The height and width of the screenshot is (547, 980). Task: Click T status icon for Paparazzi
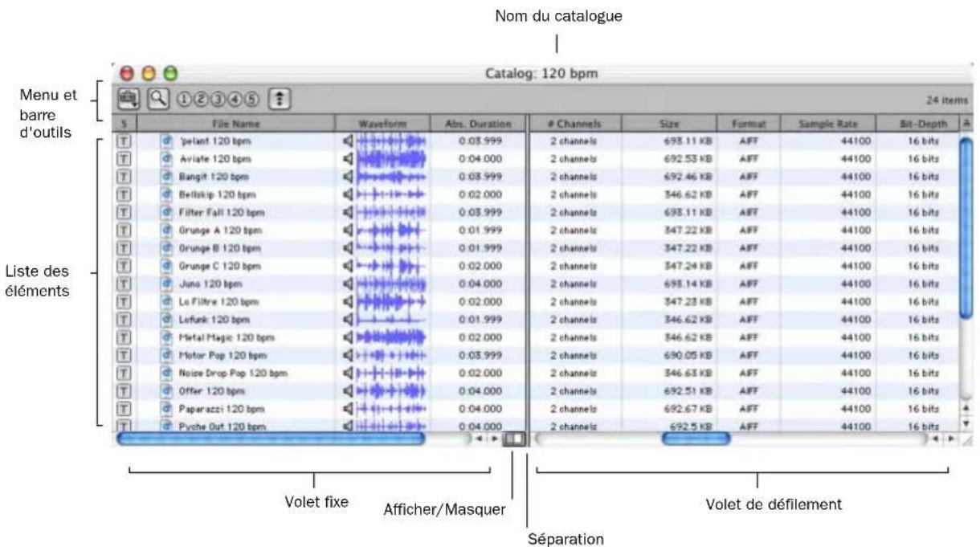click(125, 408)
